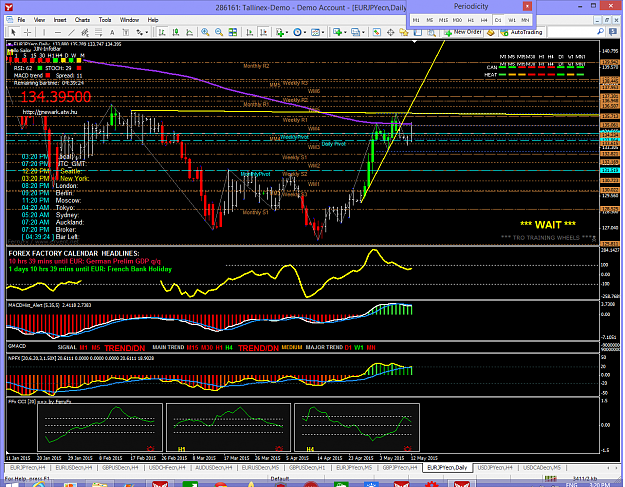
Task: Open the Help menu
Action: coord(153,20)
